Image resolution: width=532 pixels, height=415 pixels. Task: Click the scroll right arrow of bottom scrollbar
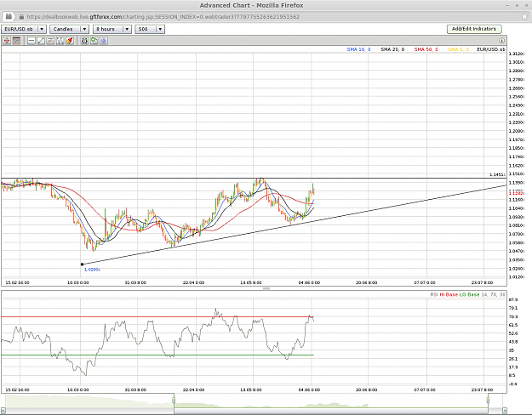(x=504, y=411)
